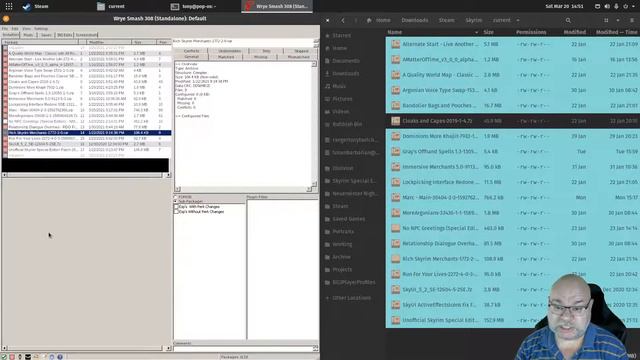Open the Conflicts tab in package details
Image resolution: width=640 pixels, height=360 pixels.
[x=191, y=51]
